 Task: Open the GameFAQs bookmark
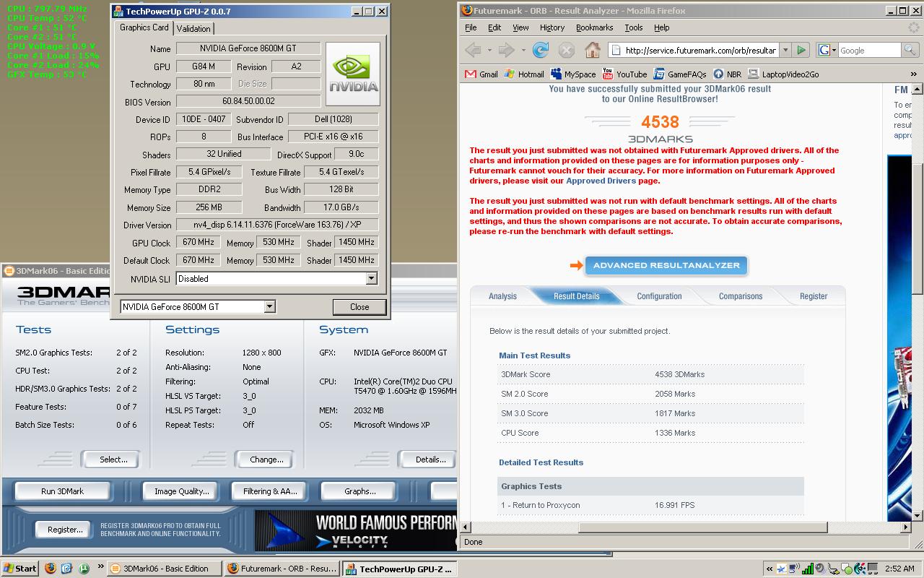[x=680, y=74]
